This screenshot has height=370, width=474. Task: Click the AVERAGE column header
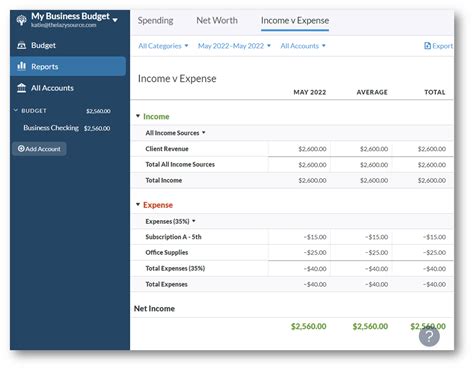tap(372, 92)
